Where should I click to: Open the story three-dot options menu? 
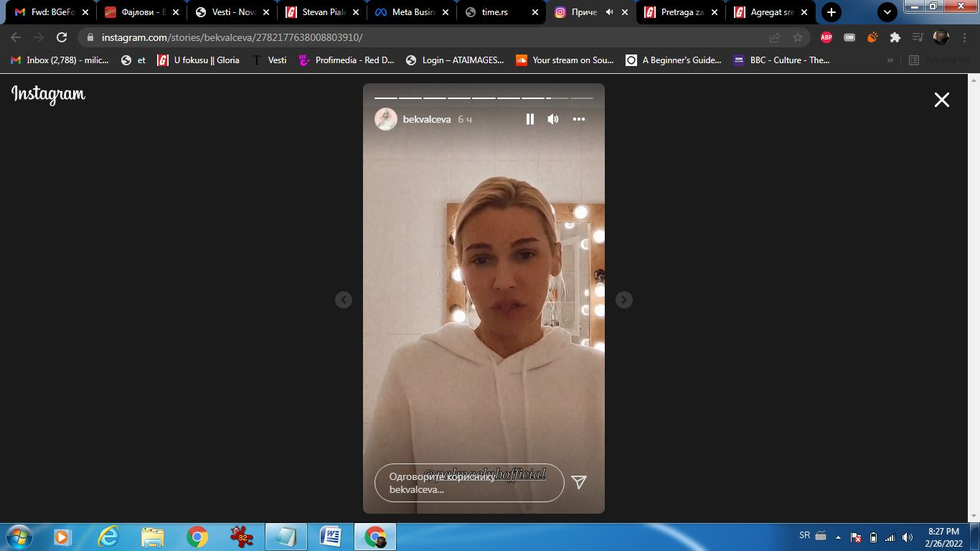tap(579, 119)
